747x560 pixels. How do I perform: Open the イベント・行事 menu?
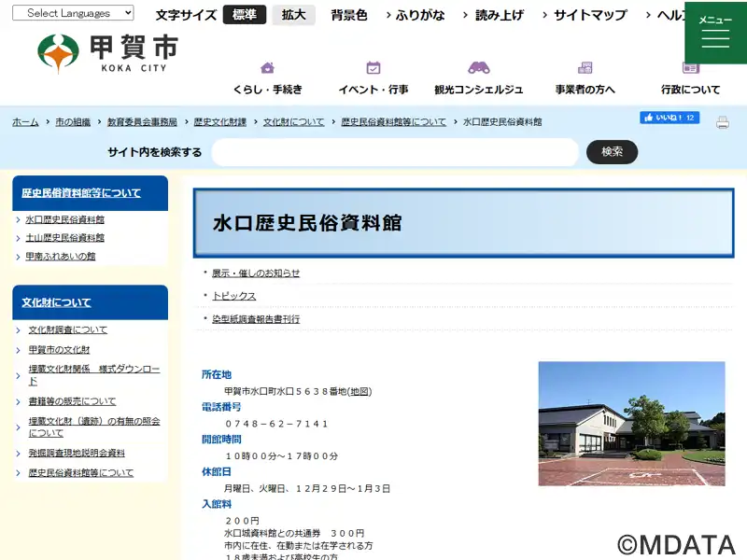[x=373, y=90]
